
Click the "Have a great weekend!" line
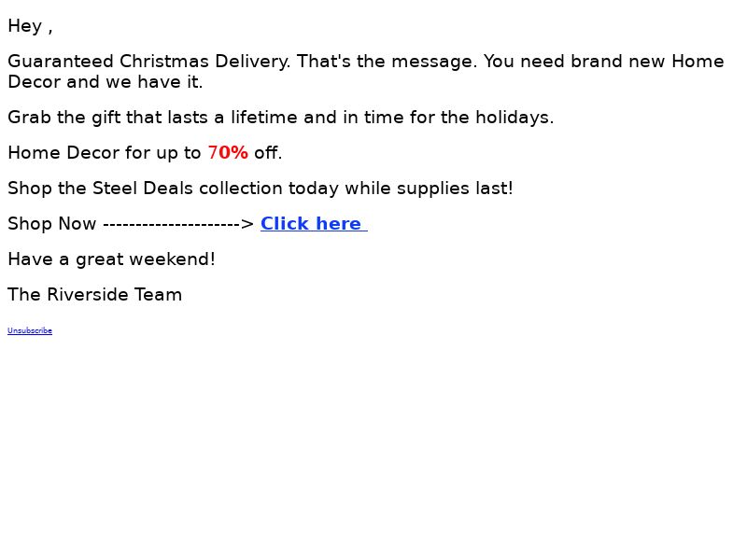click(x=111, y=259)
